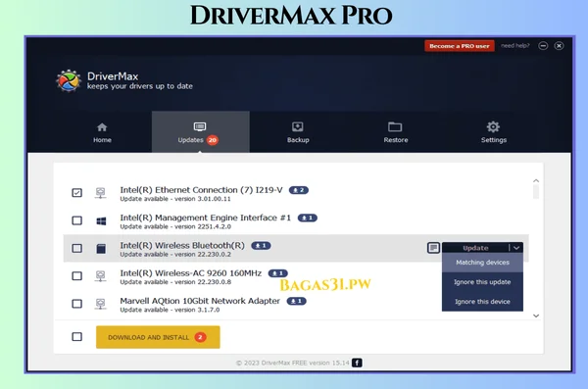Viewport: 588px width, 389px height.
Task: Click Windows icon of Management Engine Interface row
Action: tap(101, 221)
